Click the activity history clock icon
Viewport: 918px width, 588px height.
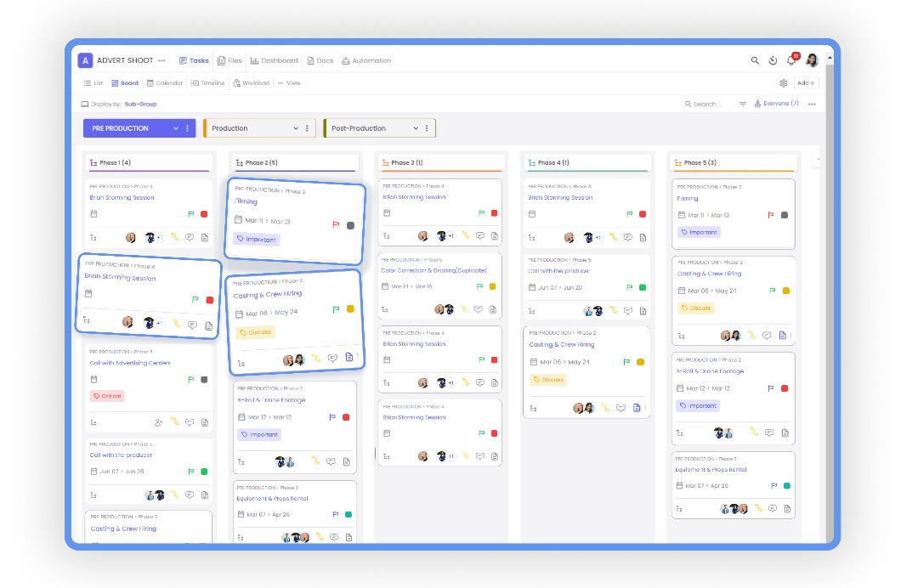click(773, 61)
